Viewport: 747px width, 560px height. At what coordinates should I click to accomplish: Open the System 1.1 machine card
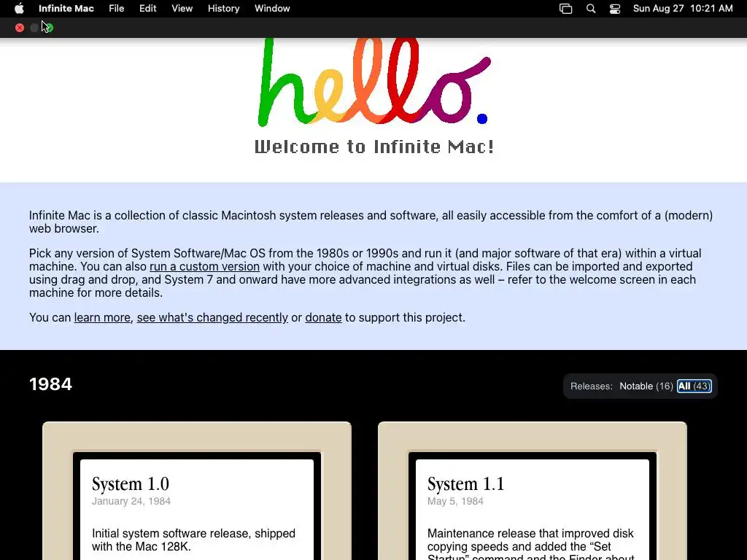pyautogui.click(x=532, y=491)
